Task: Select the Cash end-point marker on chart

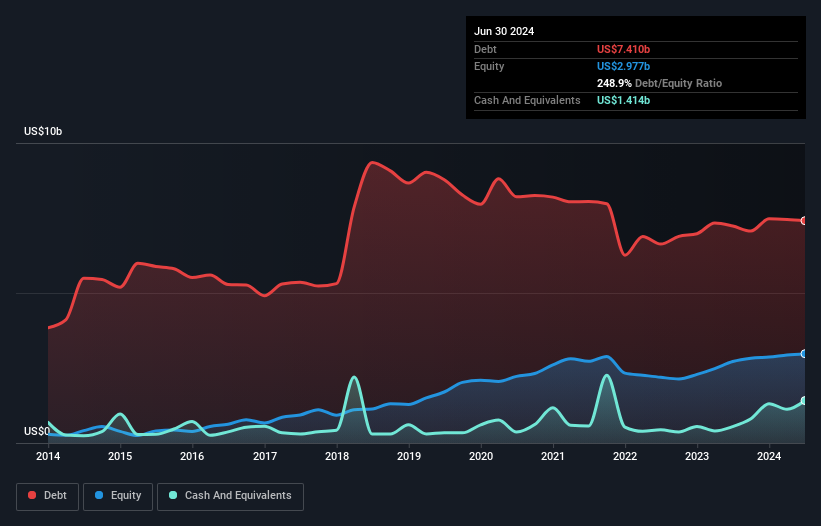Action: [x=804, y=401]
